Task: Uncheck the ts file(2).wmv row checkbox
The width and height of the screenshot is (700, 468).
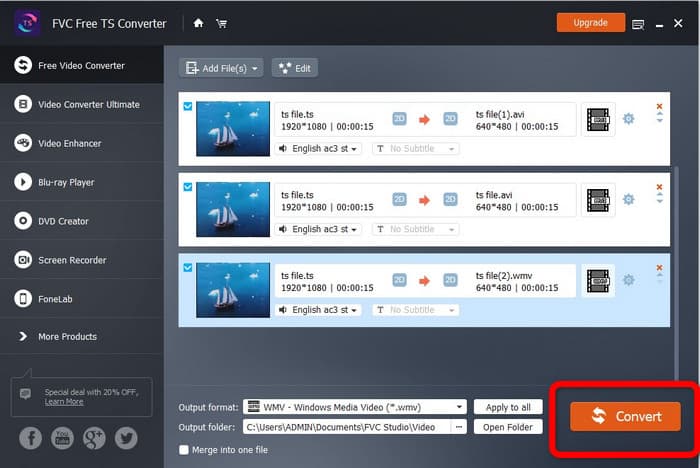Action: pyautogui.click(x=188, y=267)
